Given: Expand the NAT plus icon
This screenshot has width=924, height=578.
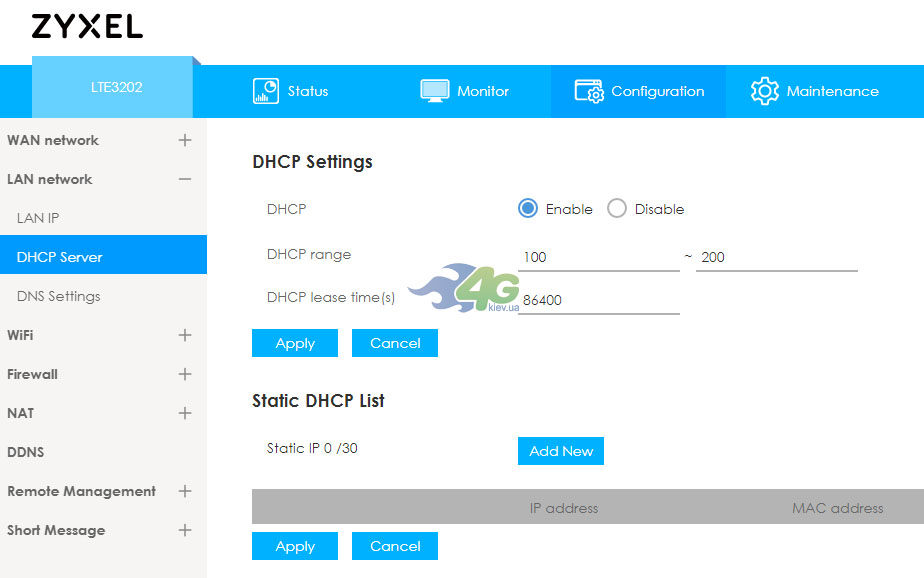Looking at the screenshot, I should [185, 413].
